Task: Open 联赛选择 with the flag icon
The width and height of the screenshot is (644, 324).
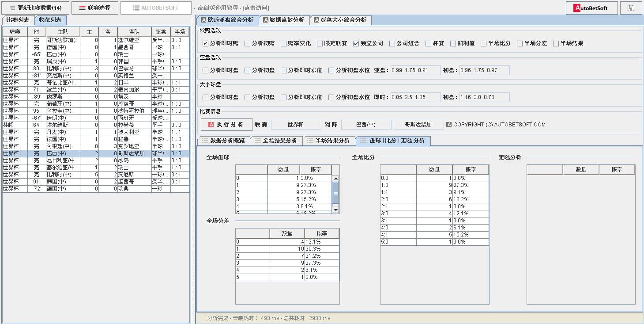Action: click(95, 8)
